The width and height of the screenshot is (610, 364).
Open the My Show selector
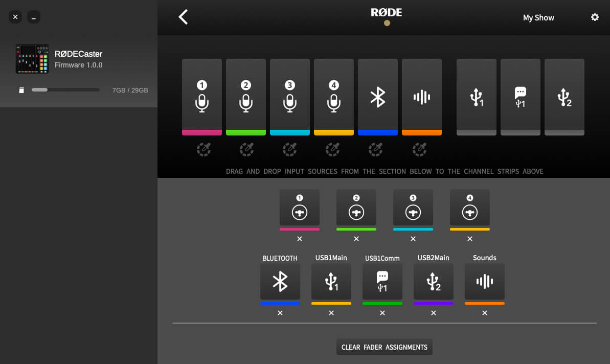(x=538, y=18)
